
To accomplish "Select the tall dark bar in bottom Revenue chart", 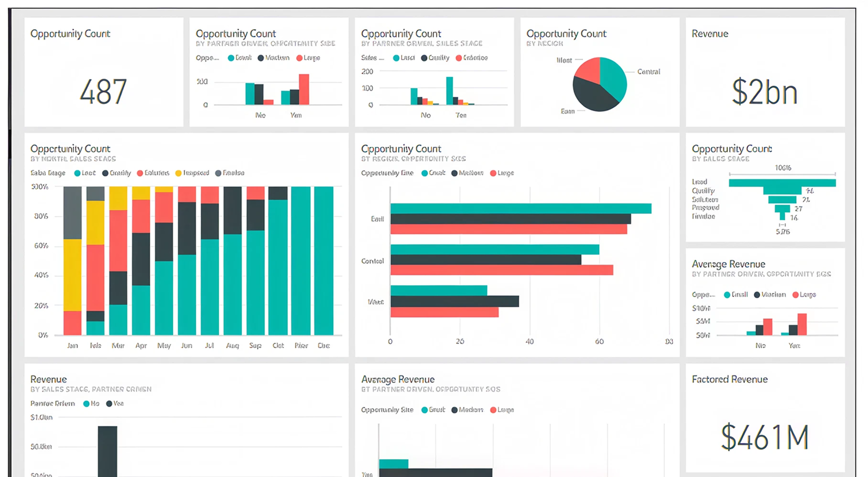I will tap(107, 451).
